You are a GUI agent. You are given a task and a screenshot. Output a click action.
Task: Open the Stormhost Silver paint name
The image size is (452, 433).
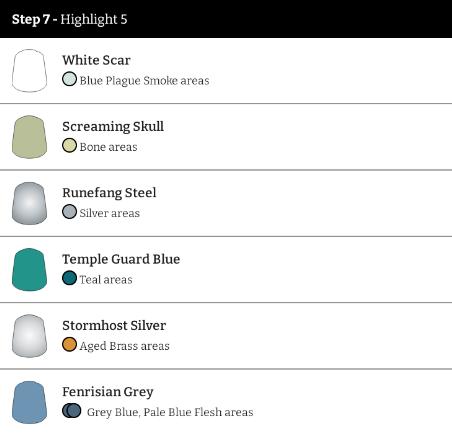(x=114, y=326)
